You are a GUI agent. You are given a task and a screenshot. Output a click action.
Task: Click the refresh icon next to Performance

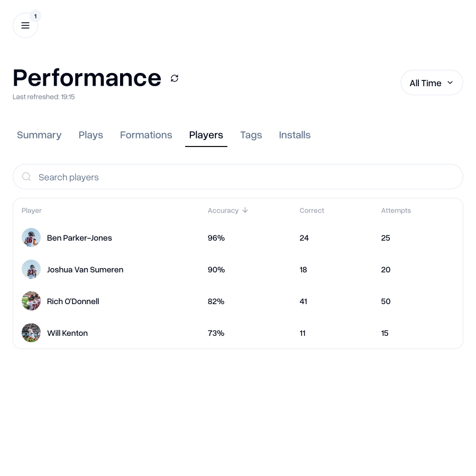click(x=175, y=78)
